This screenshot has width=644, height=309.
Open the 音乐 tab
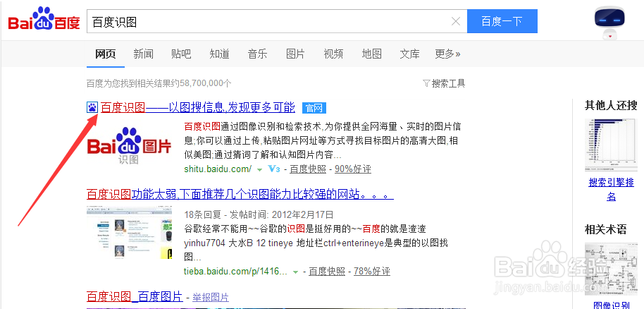pyautogui.click(x=257, y=54)
